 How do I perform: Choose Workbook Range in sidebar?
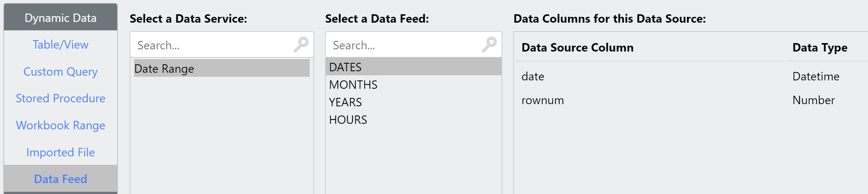coord(60,125)
